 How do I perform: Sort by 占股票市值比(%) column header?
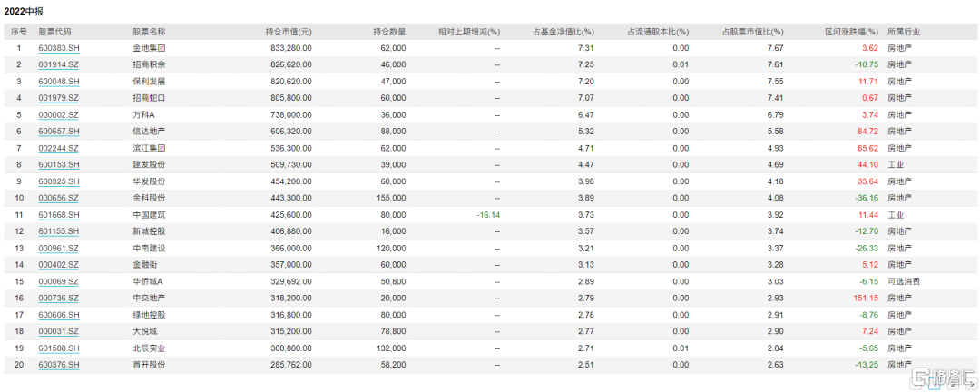coord(752,31)
